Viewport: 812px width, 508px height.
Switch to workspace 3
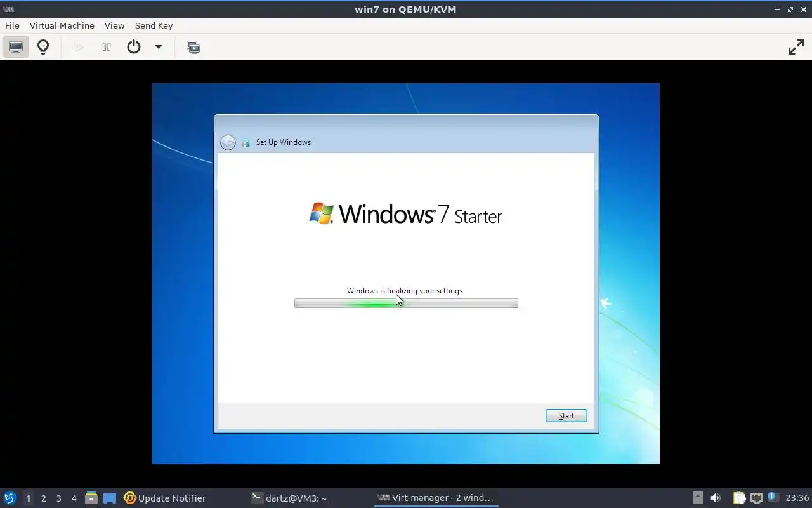tap(58, 498)
